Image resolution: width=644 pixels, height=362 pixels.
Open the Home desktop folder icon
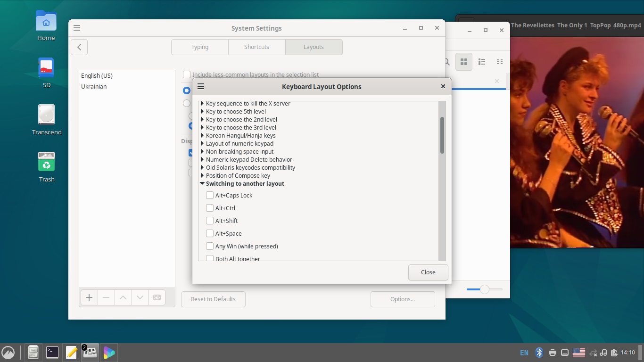click(x=46, y=21)
